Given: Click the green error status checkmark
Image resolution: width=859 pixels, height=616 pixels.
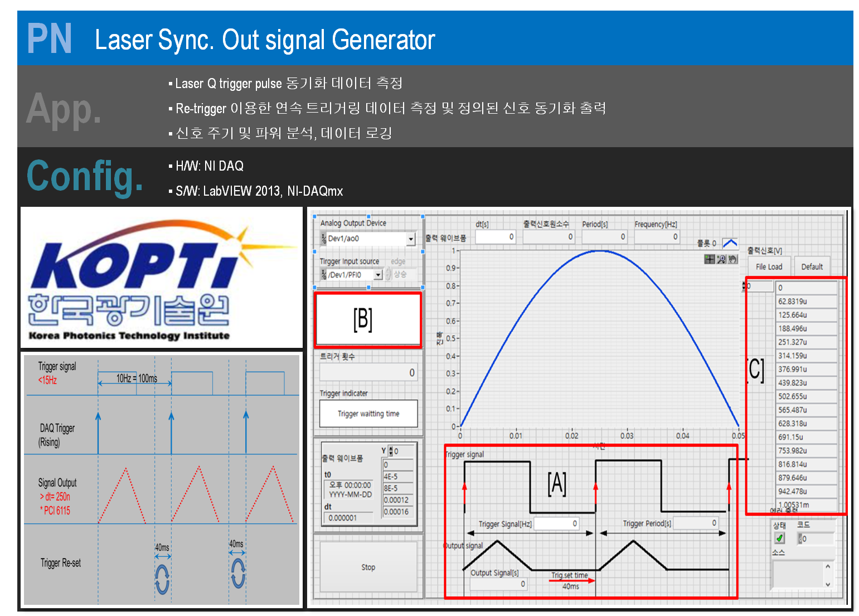Looking at the screenshot, I should pyautogui.click(x=780, y=539).
